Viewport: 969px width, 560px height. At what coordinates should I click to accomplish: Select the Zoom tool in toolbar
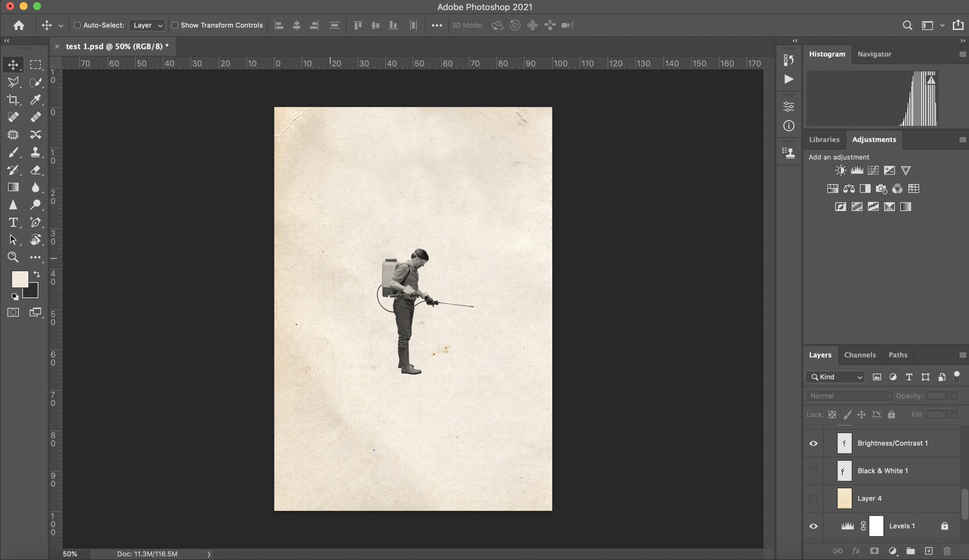[13, 257]
